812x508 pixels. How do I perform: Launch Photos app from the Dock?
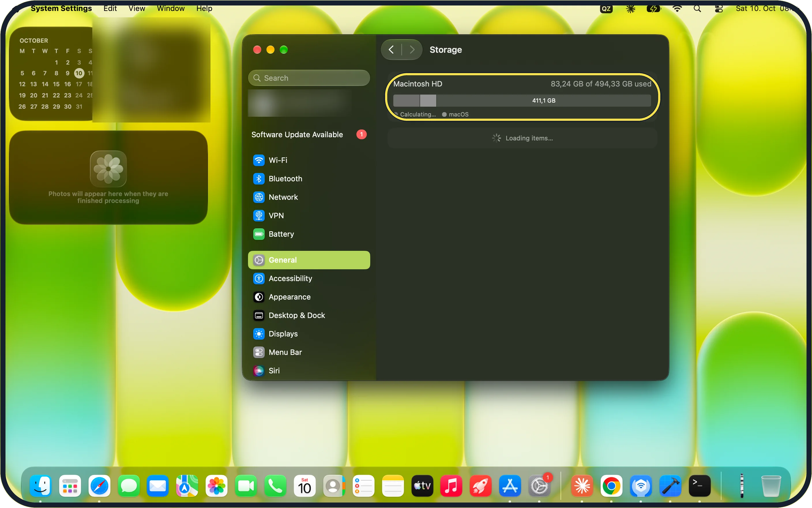pos(217,486)
